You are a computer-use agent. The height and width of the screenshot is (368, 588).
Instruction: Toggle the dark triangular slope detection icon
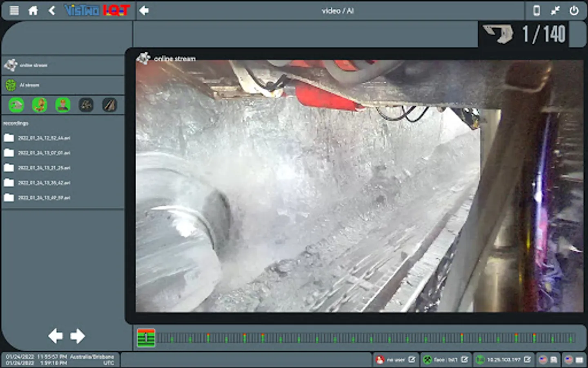point(109,105)
